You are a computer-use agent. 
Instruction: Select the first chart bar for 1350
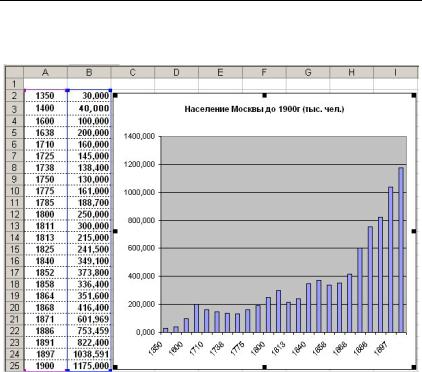click(x=166, y=330)
